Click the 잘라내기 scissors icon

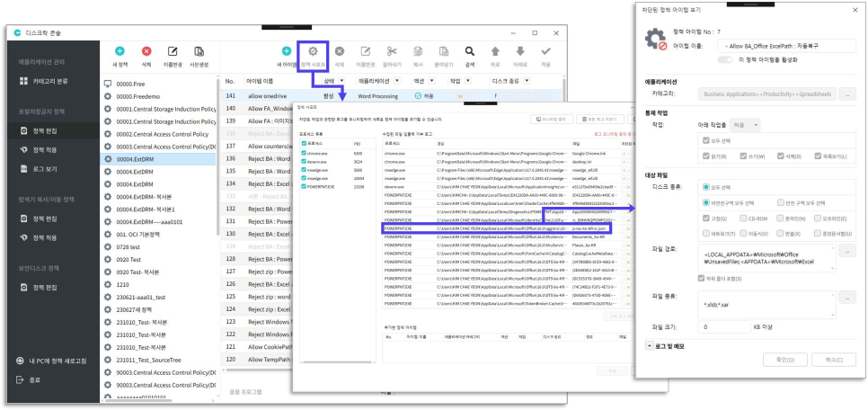[392, 51]
